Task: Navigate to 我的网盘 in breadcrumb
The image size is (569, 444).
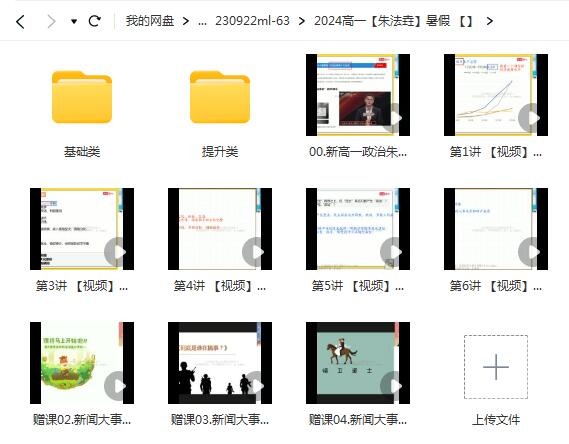Action: click(150, 21)
